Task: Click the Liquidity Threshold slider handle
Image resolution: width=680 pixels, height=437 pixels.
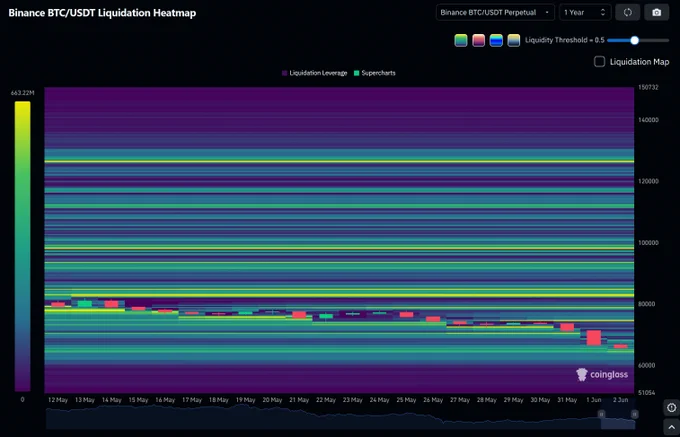Action: [x=634, y=40]
